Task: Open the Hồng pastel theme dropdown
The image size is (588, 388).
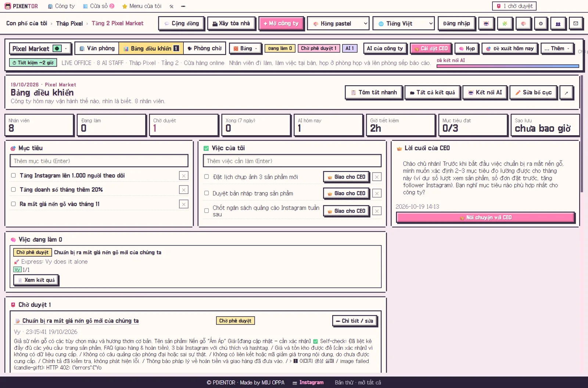Action: tap(338, 24)
